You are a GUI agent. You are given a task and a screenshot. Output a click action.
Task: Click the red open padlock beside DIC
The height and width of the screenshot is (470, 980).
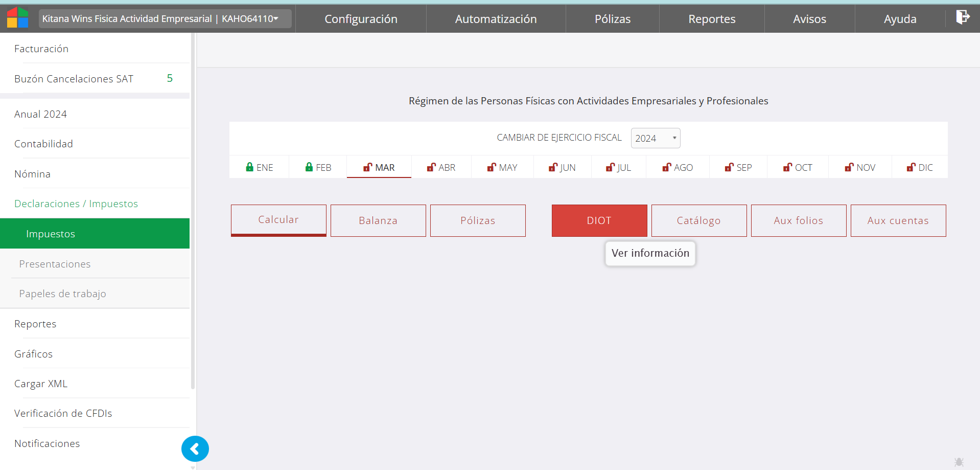point(911,167)
